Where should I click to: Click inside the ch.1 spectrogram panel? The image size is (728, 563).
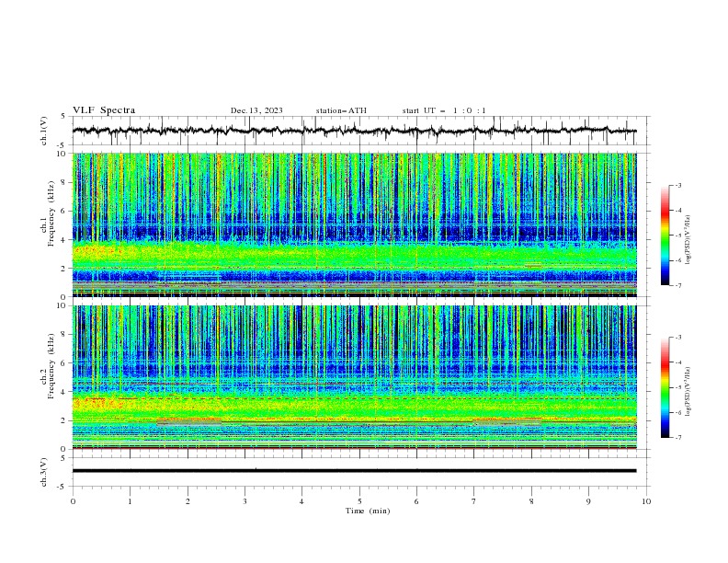[354, 224]
